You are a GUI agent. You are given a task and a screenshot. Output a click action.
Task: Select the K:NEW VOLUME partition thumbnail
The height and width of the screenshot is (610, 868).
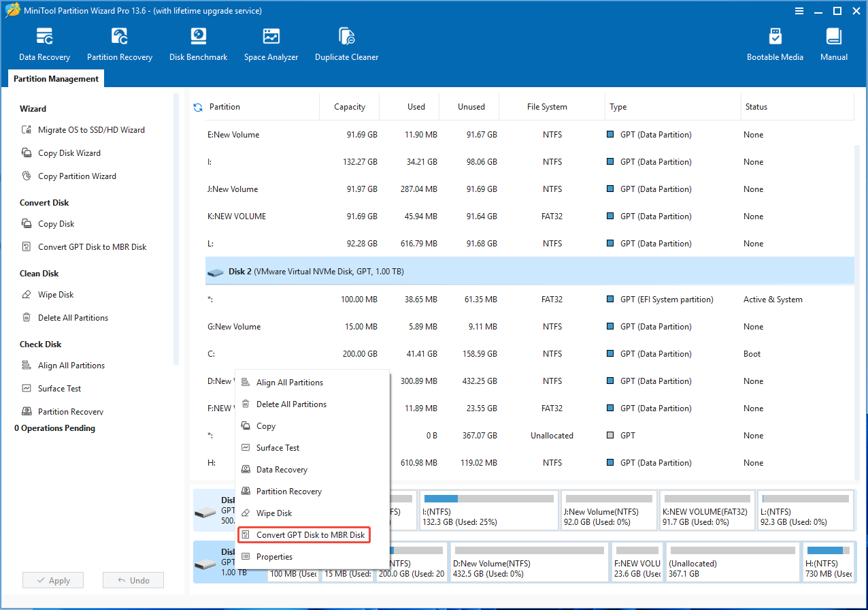pyautogui.click(x=707, y=510)
